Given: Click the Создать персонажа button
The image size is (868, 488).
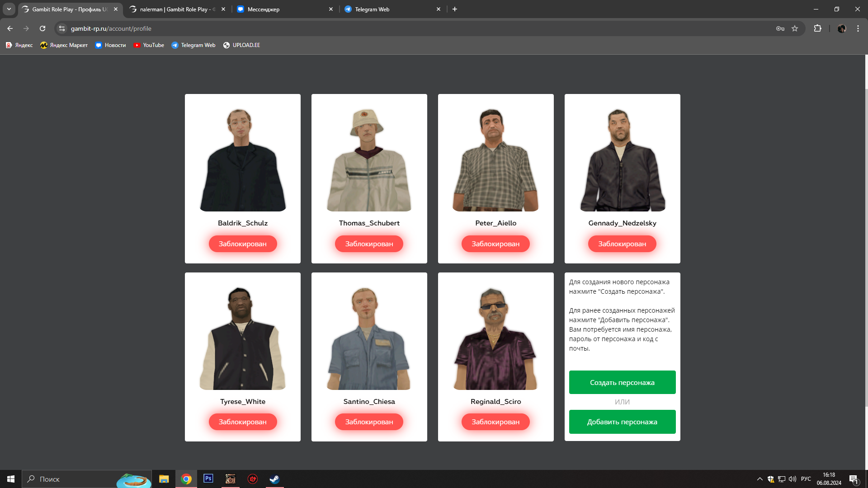Looking at the screenshot, I should [x=622, y=382].
